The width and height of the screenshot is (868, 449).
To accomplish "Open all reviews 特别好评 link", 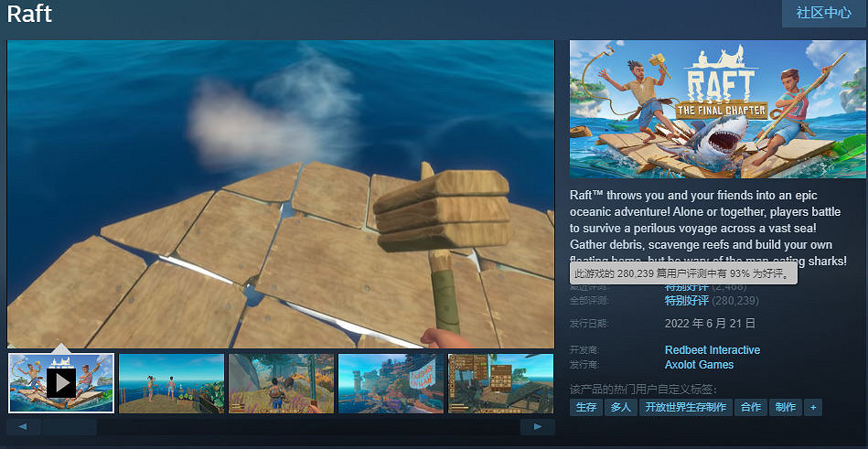I will point(685,301).
